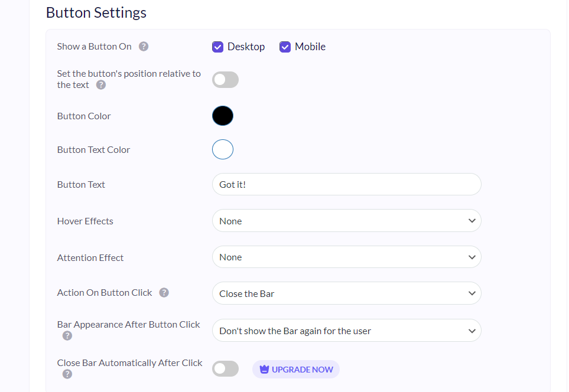Click help icon beside Show a Button On
This screenshot has width=569, height=392.
coord(144,47)
